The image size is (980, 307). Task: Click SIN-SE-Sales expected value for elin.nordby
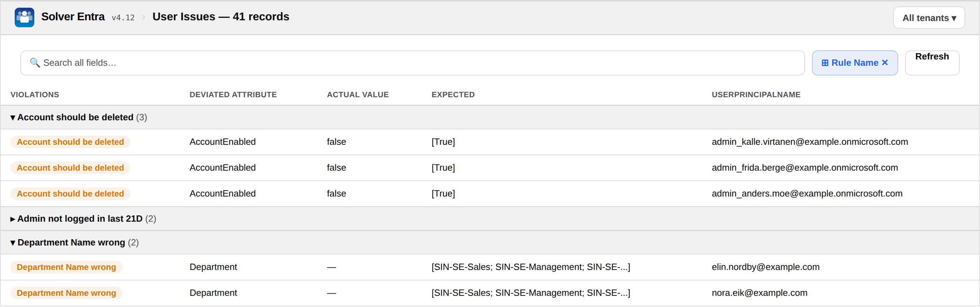(531, 267)
